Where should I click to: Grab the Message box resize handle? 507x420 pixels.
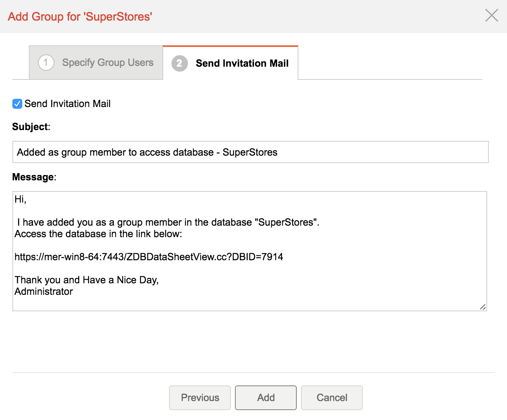(483, 307)
